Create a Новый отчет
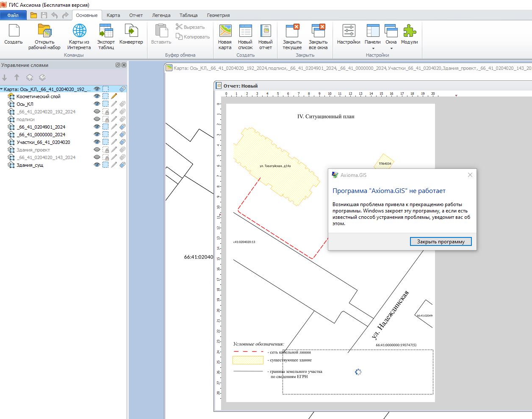532x419 pixels. 266,36
